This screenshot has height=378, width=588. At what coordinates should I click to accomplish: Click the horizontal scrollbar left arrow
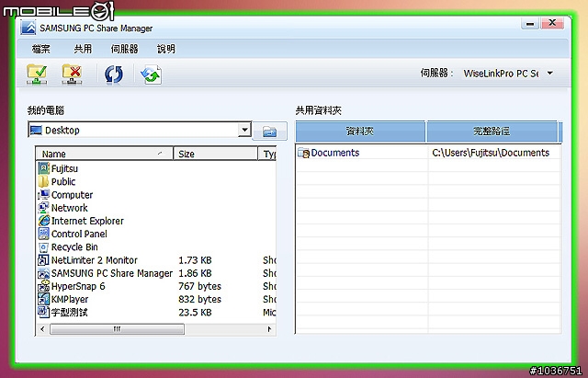pos(42,329)
